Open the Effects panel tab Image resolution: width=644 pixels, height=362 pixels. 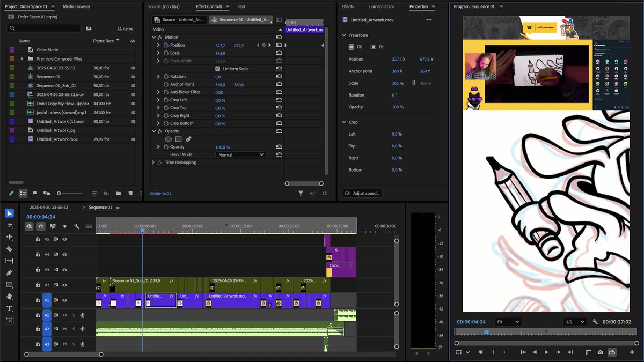click(x=348, y=6)
